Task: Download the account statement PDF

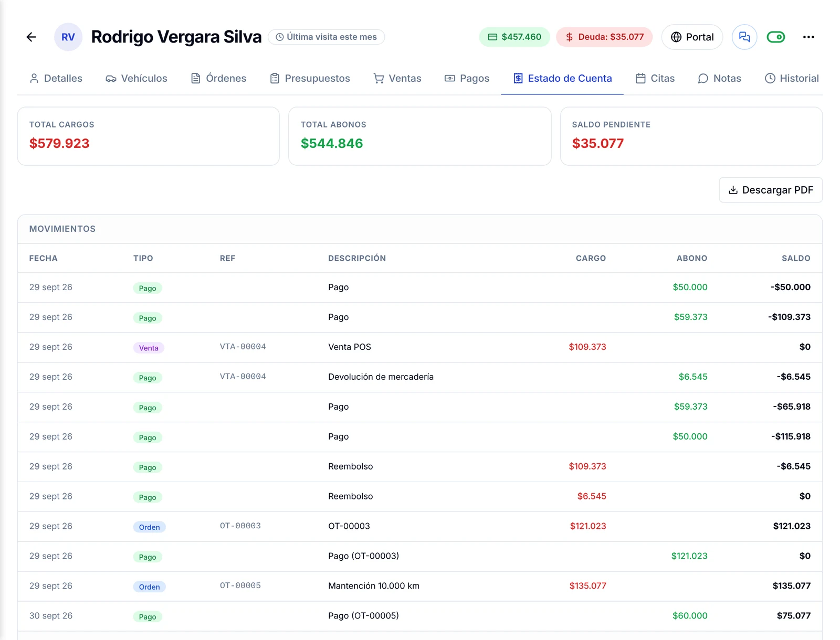Action: click(771, 190)
